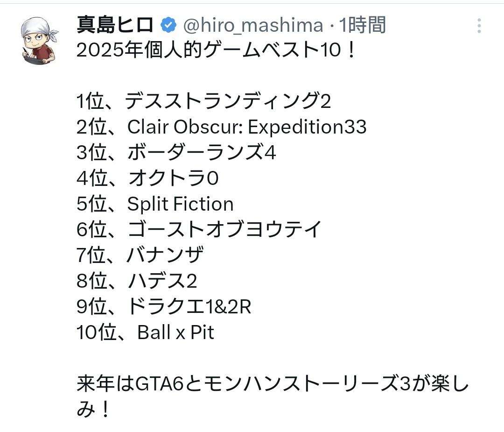Click the final み！ text line
The height and width of the screenshot is (432, 504).
point(94,410)
